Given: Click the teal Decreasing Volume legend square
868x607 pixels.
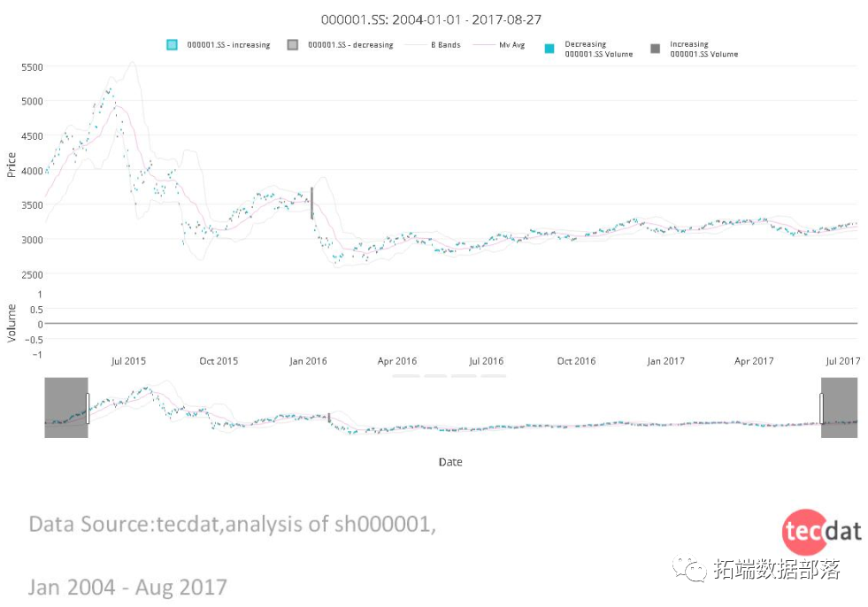Looking at the screenshot, I should click(x=549, y=49).
